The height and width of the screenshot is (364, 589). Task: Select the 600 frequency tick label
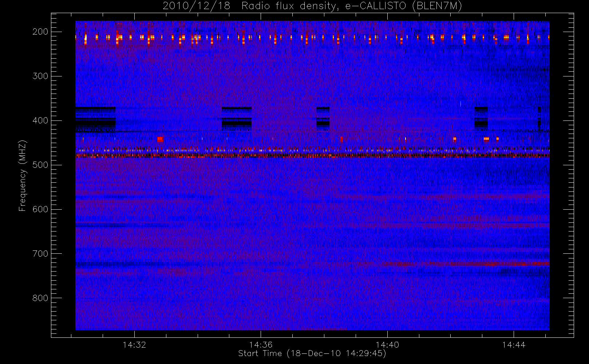click(40, 209)
